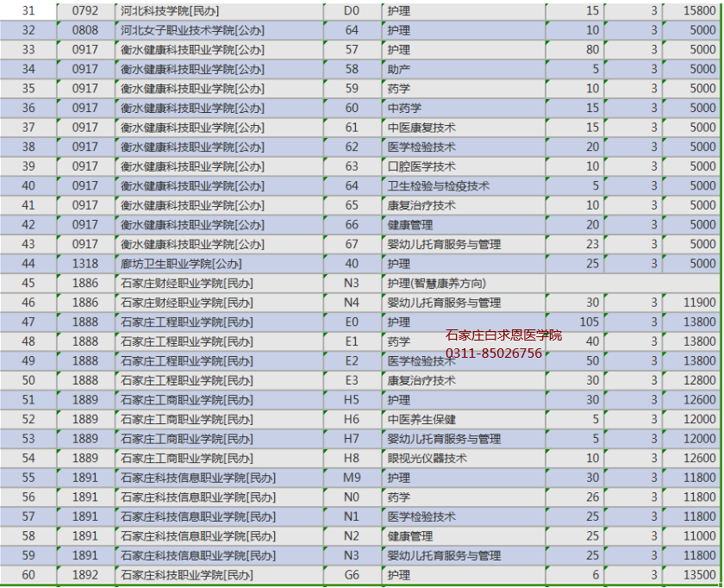Click the enrollment count cell 23
The height and width of the screenshot is (588, 724).
(x=574, y=244)
